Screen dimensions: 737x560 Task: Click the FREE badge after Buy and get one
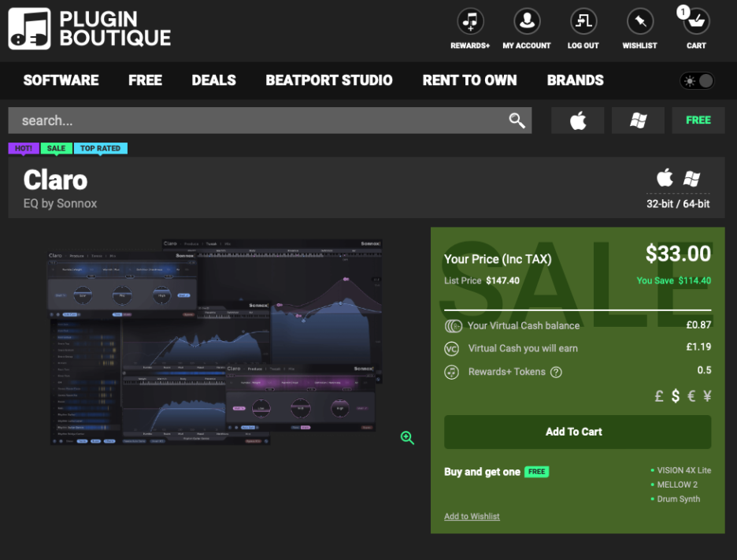pyautogui.click(x=536, y=472)
